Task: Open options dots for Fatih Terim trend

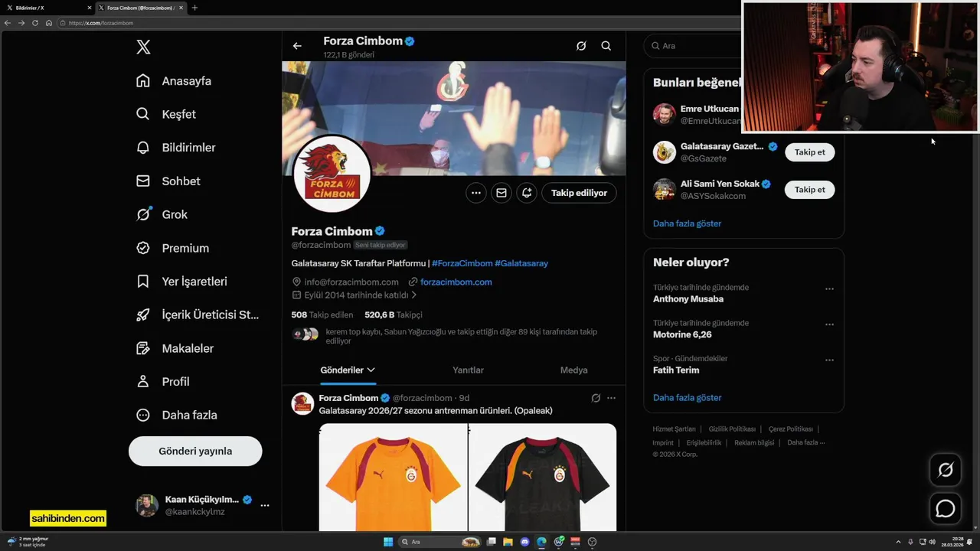Action: [x=829, y=360]
